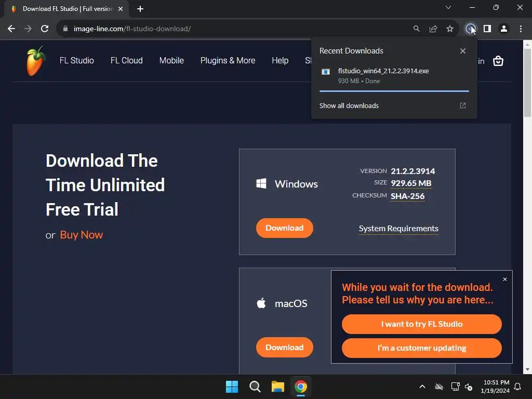Viewport: 532px width, 399px height.
Task: Click the SHA-256 checksum link
Action: click(407, 196)
